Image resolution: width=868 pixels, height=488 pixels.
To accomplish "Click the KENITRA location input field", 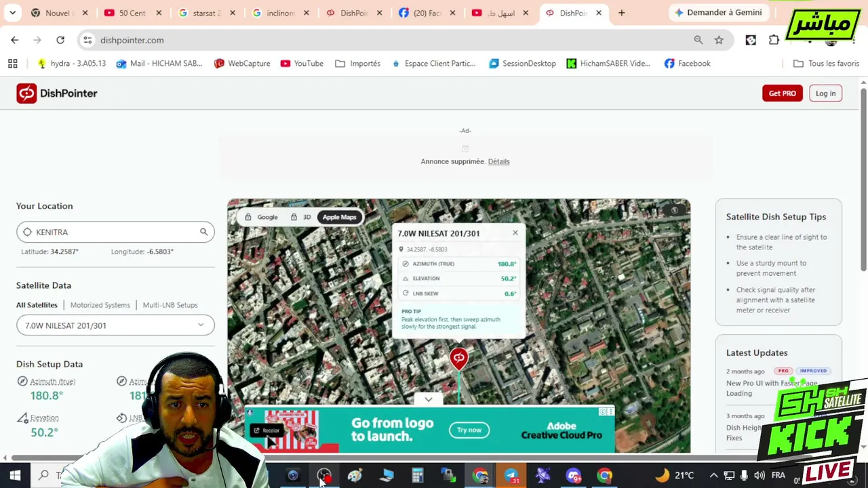I will (x=115, y=232).
